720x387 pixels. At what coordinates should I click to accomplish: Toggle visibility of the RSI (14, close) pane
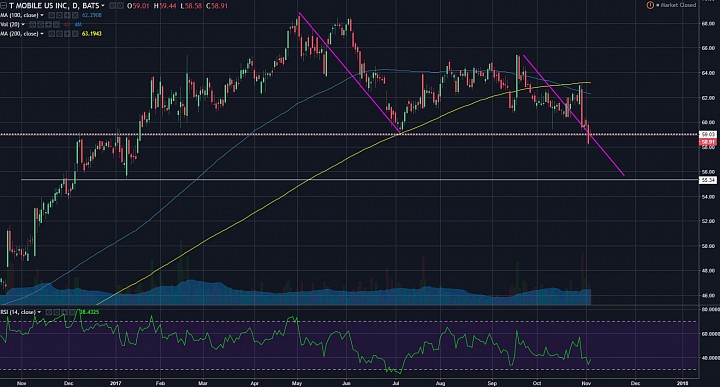(x=49, y=312)
